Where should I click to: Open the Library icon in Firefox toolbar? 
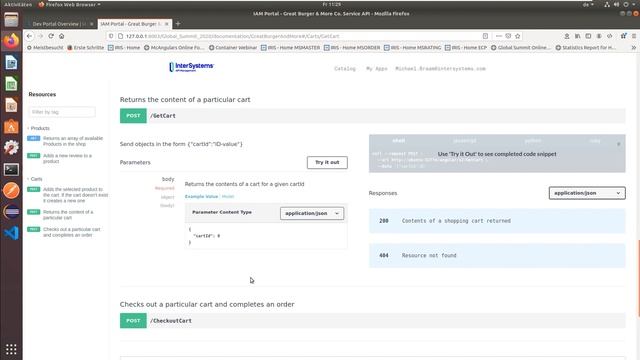[x=578, y=36]
